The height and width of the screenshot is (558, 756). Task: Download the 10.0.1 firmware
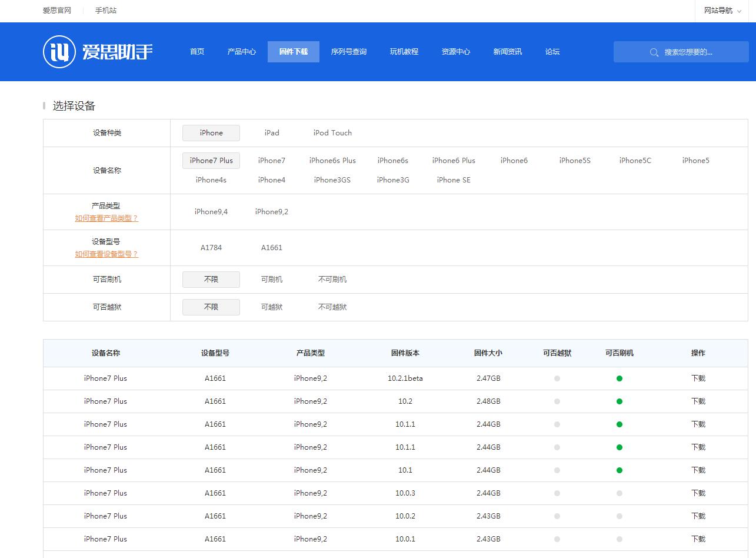click(698, 539)
